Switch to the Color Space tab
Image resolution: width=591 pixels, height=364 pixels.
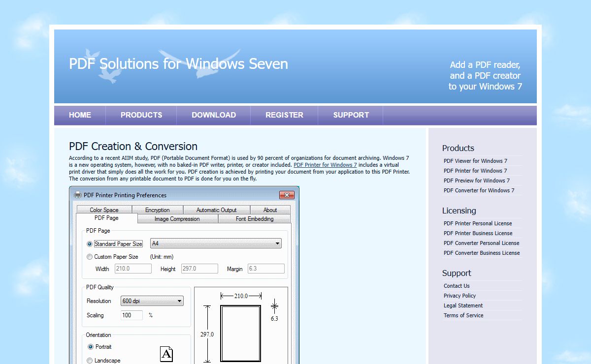[104, 210]
